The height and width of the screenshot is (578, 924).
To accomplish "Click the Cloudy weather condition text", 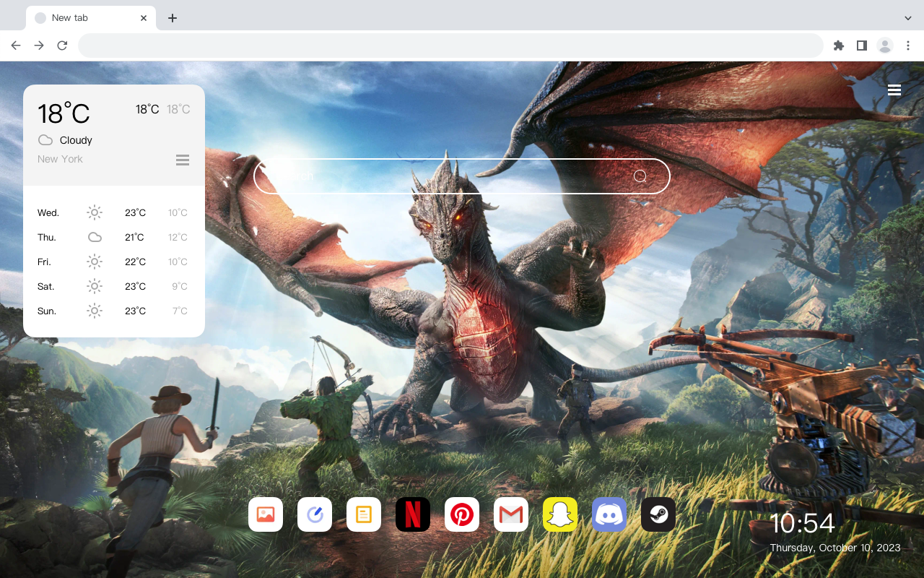I will click(x=76, y=140).
